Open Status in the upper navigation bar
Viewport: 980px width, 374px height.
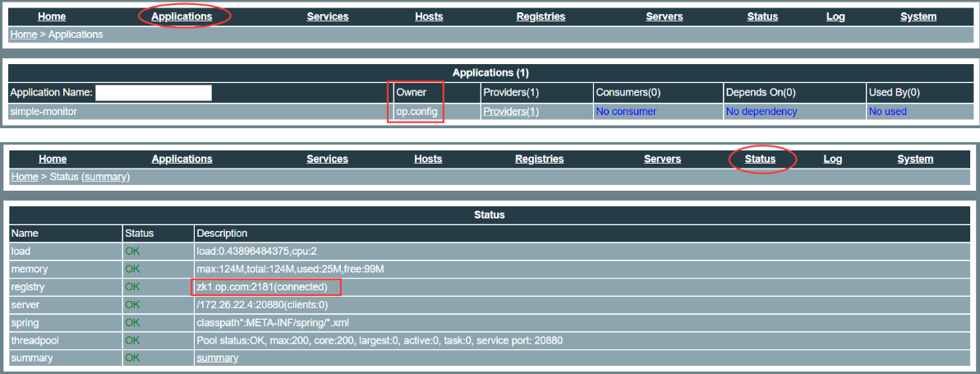pos(762,17)
